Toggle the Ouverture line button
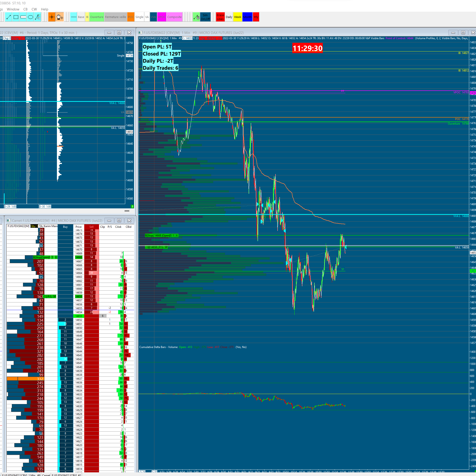Viewport: 476px width, 476px height. point(97,17)
